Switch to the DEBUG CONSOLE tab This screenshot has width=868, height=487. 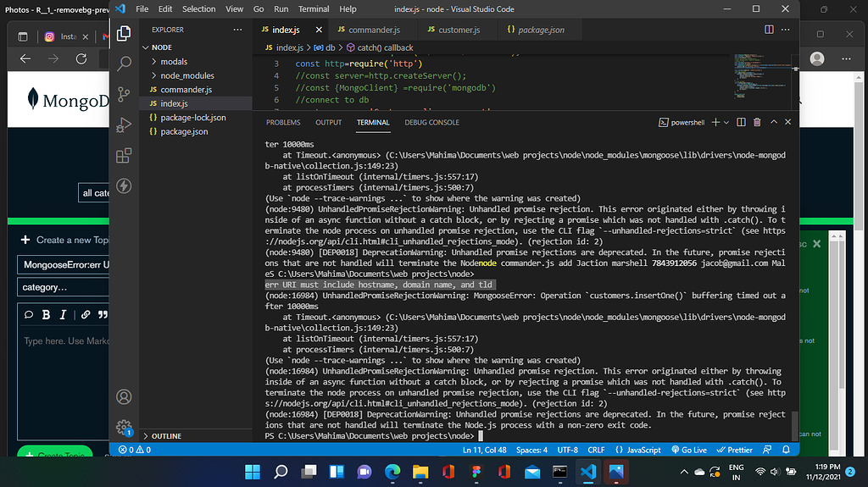point(431,123)
